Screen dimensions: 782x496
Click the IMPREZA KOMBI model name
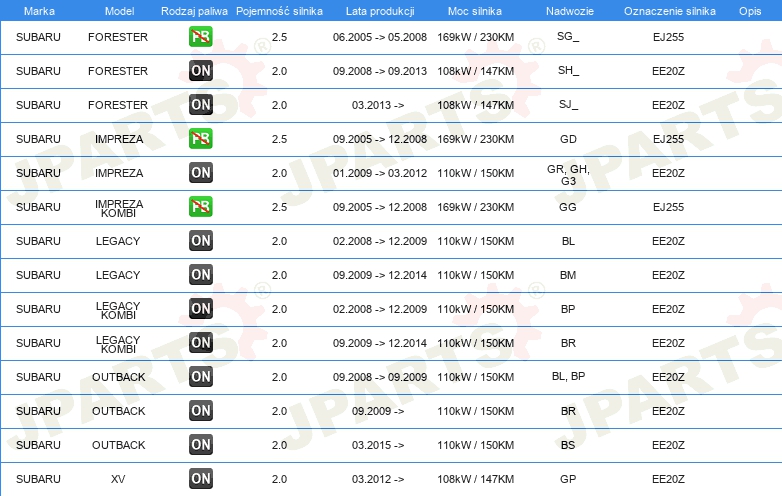tap(118, 207)
